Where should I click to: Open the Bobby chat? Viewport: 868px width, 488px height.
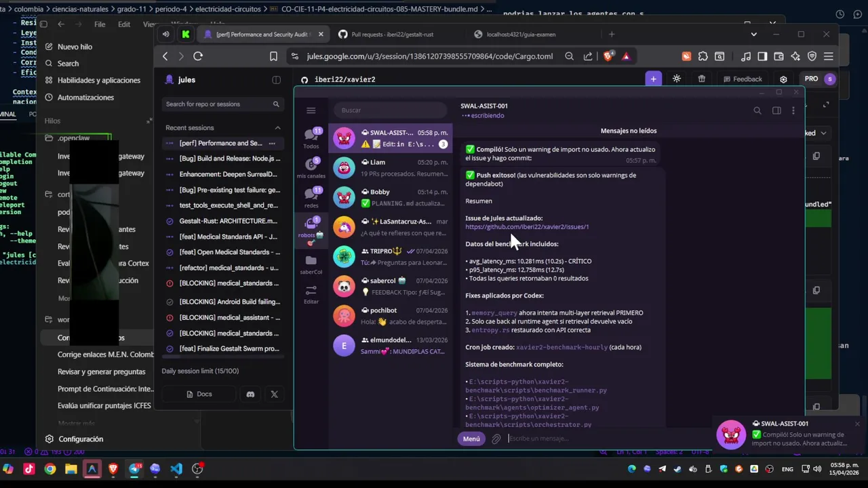click(x=391, y=197)
